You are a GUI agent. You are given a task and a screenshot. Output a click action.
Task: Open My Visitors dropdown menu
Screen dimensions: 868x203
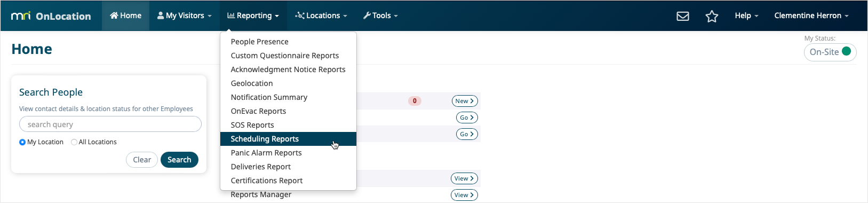coord(185,15)
